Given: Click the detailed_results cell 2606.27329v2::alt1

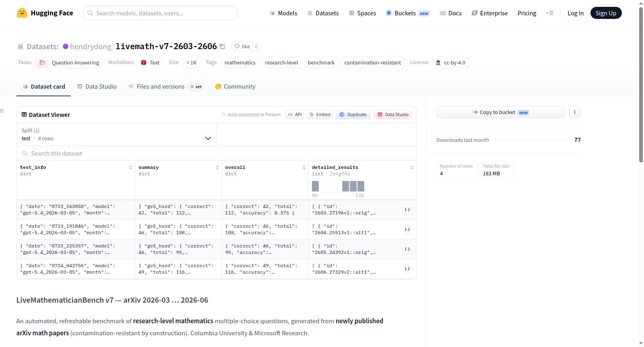Looking at the screenshot, I should [x=362, y=269].
